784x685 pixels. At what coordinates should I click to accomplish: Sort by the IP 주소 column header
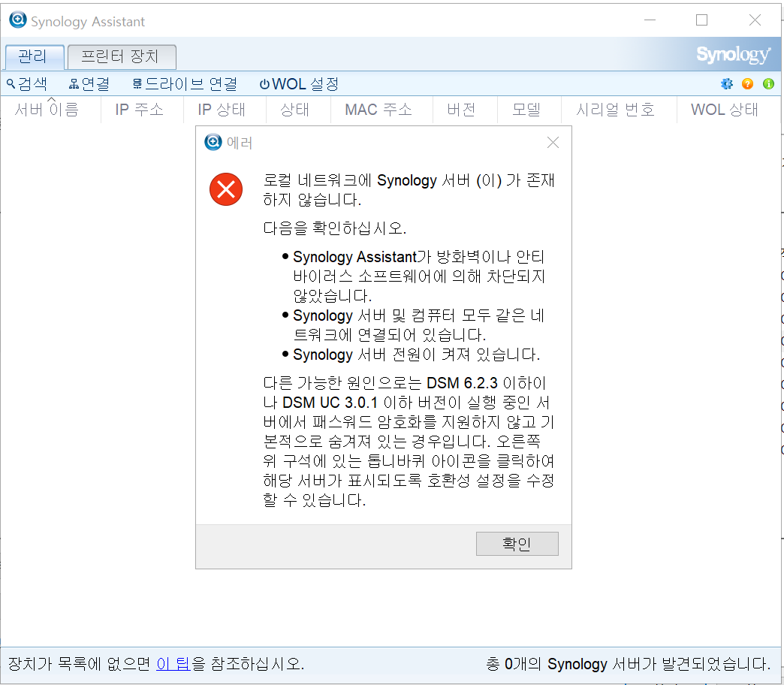pos(143,110)
